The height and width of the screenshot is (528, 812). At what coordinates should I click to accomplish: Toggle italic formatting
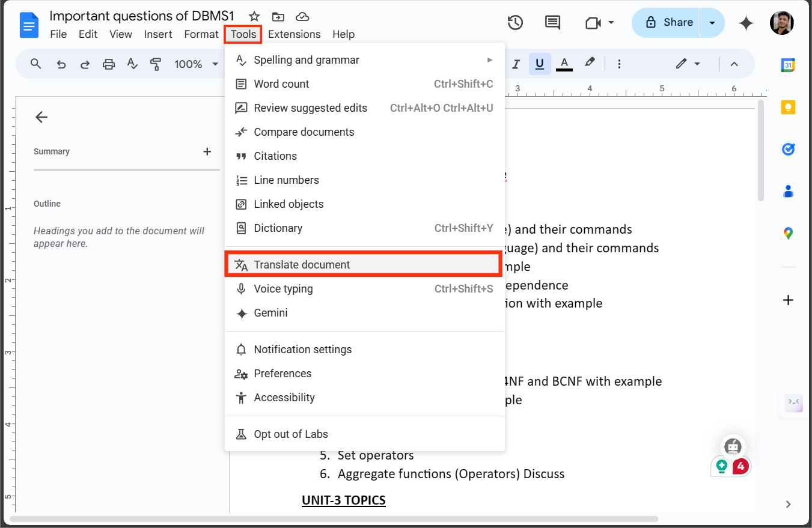[516, 64]
